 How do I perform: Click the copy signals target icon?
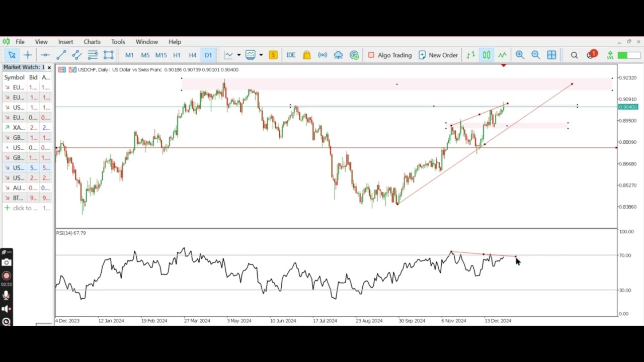click(354, 55)
